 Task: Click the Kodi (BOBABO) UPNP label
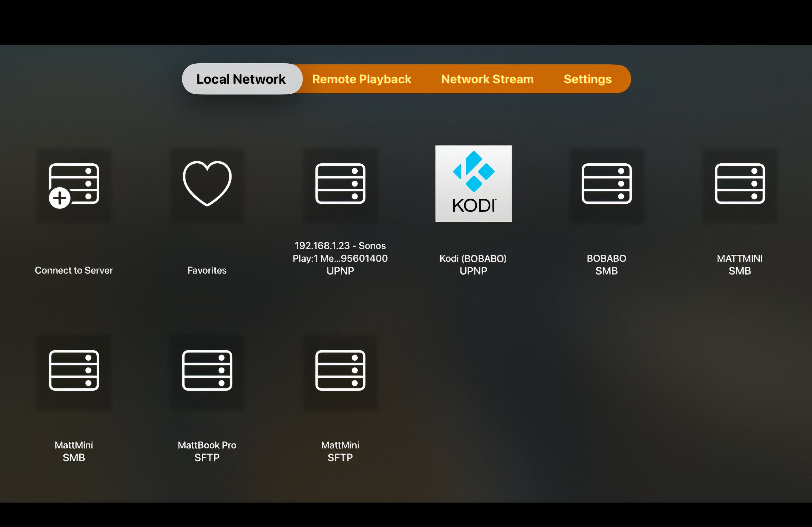click(474, 265)
